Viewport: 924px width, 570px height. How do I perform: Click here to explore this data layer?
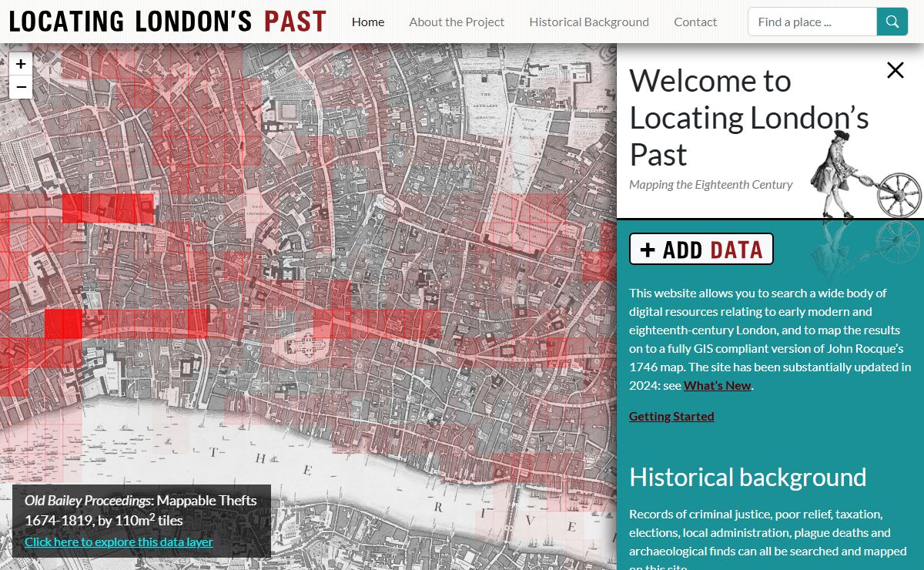click(x=119, y=541)
